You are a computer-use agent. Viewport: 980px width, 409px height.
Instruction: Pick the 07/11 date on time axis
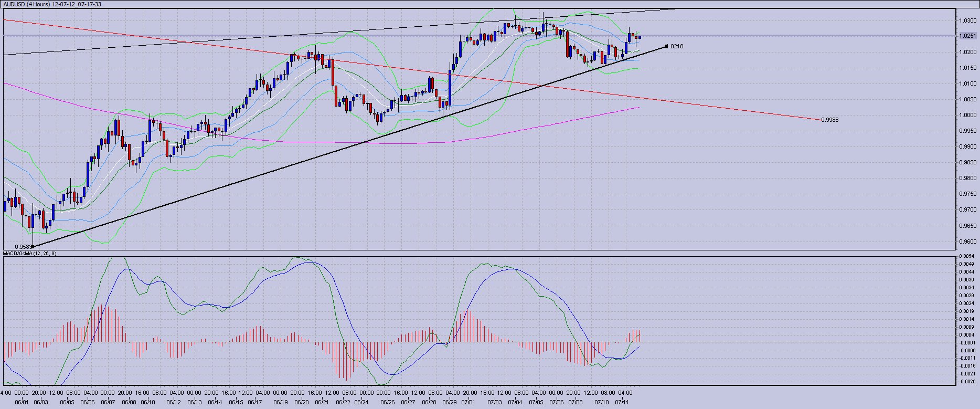tap(622, 402)
